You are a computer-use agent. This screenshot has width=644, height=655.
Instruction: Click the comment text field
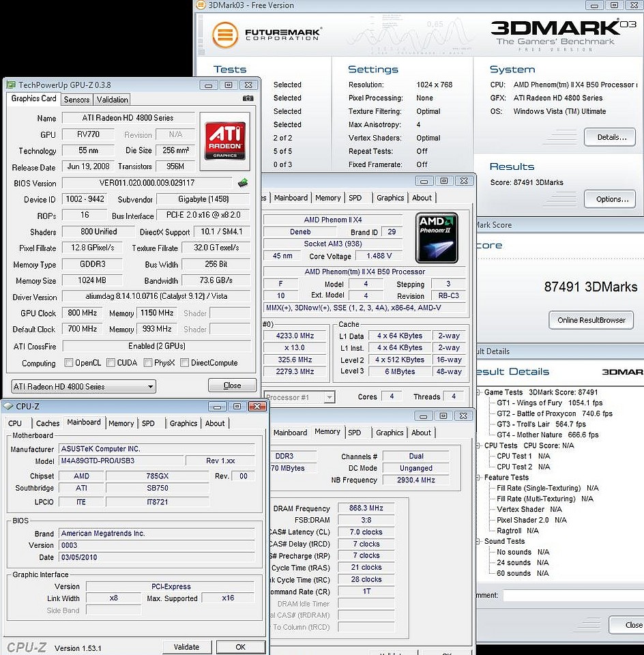tap(573, 596)
